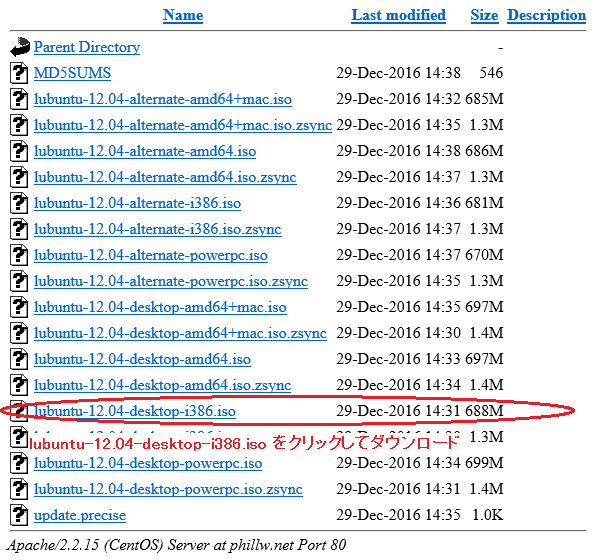The height and width of the screenshot is (560, 592).
Task: Click the 29-Dec-2016 14:38 date for MD5SUMS
Action: (398, 73)
